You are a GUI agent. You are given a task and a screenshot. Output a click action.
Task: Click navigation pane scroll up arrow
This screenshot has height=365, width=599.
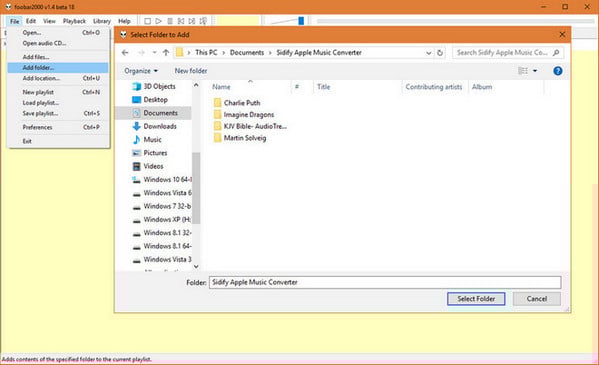click(x=196, y=85)
